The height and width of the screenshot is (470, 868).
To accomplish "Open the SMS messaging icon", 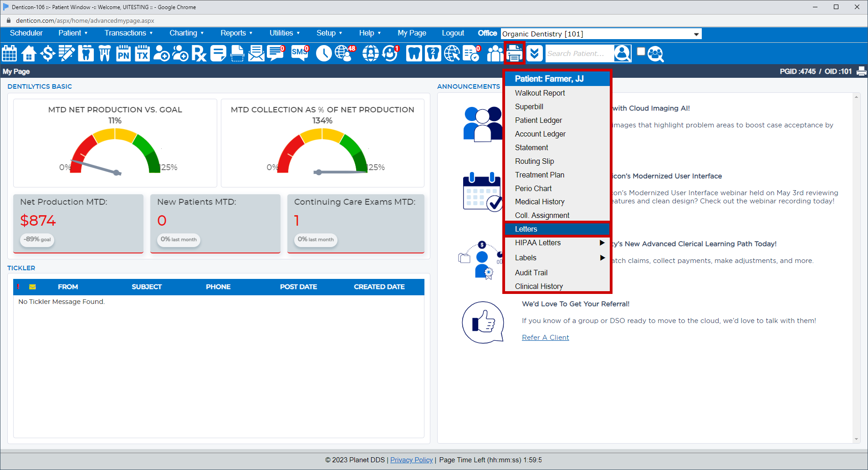I will 300,54.
